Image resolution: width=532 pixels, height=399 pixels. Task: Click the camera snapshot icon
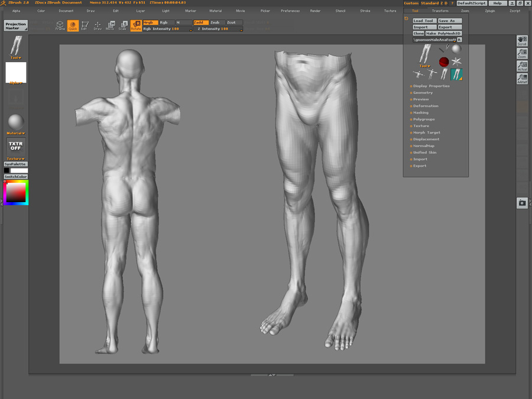(x=522, y=203)
